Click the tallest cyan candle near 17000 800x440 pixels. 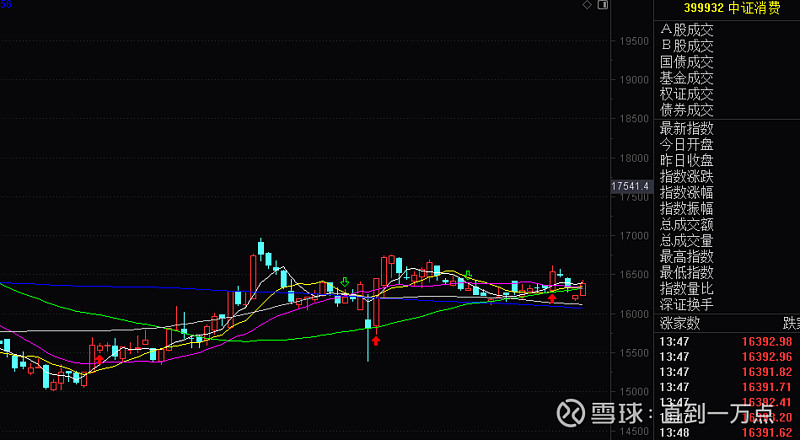[x=261, y=248]
